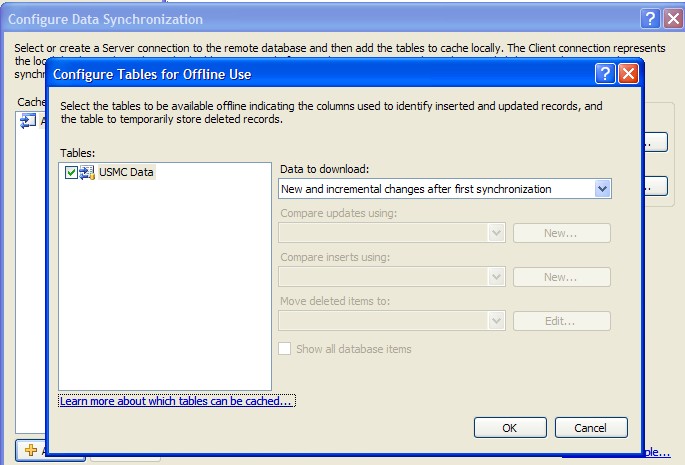Image resolution: width=685 pixels, height=465 pixels.
Task: Expand the Compare inserts using dropdown
Action: click(497, 277)
